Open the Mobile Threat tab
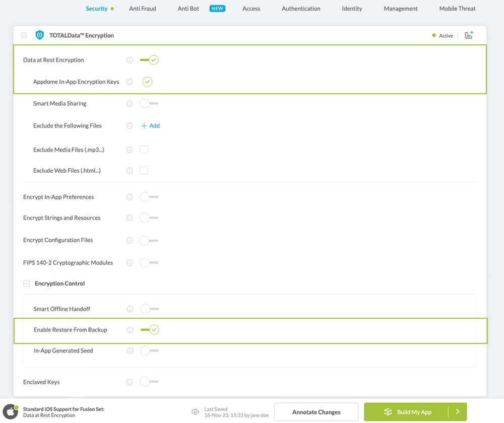The image size is (504, 423). pos(457,9)
